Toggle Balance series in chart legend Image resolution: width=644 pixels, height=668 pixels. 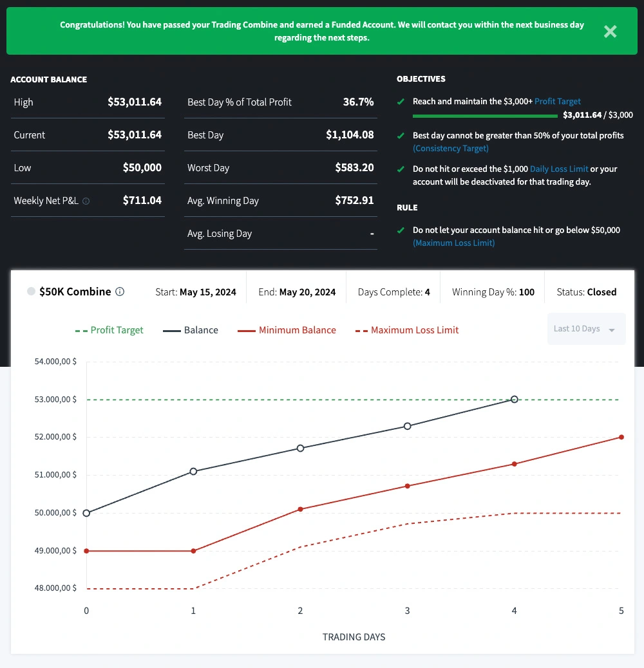click(191, 330)
